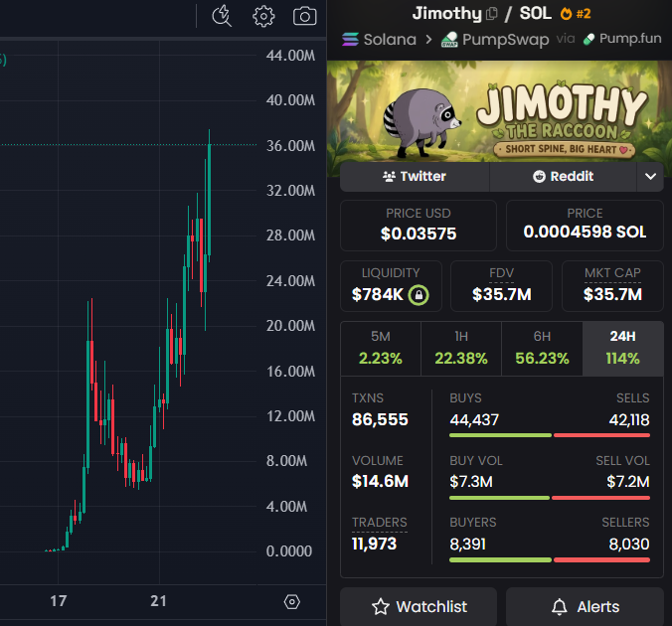
Task: Click the TRADERS label
Action: coord(380,523)
